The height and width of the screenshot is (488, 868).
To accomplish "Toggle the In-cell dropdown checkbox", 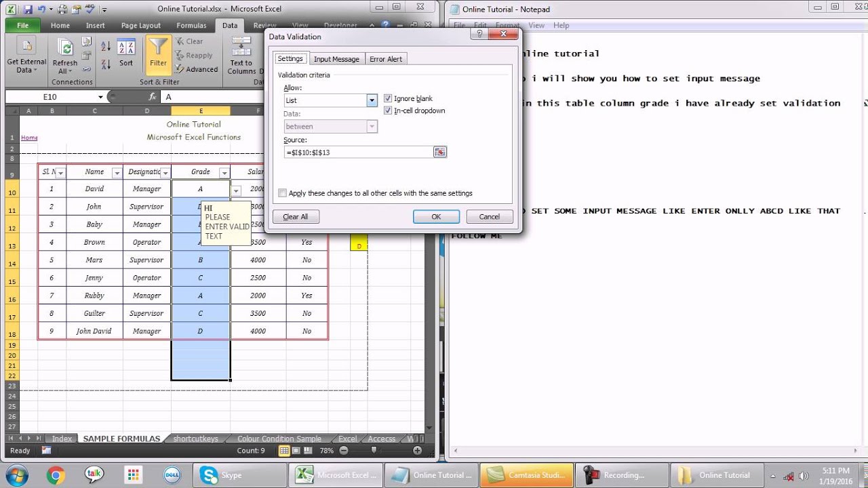I will [388, 110].
